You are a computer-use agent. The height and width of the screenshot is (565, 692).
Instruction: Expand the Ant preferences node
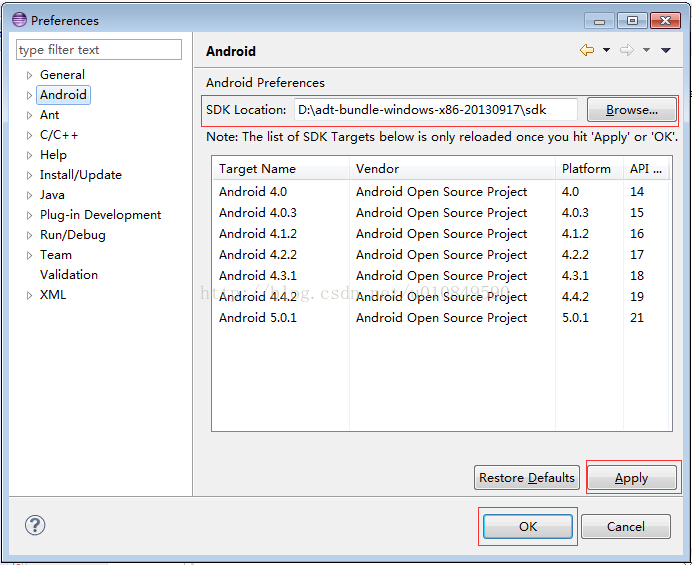coord(29,116)
